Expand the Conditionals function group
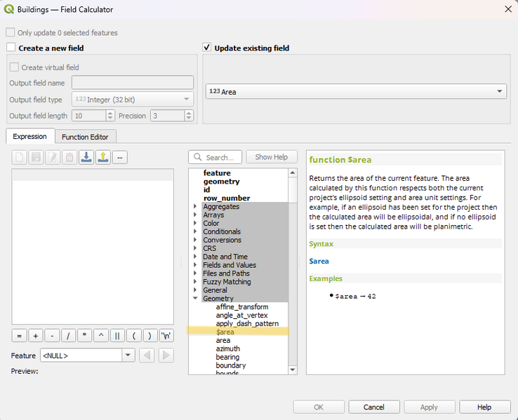The height and width of the screenshot is (420, 518). [x=195, y=231]
